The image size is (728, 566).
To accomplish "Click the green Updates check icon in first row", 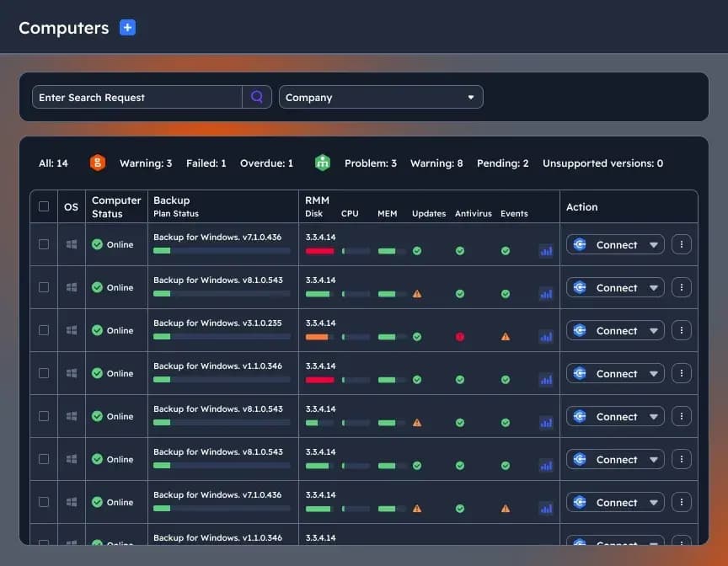I will 417,249.
